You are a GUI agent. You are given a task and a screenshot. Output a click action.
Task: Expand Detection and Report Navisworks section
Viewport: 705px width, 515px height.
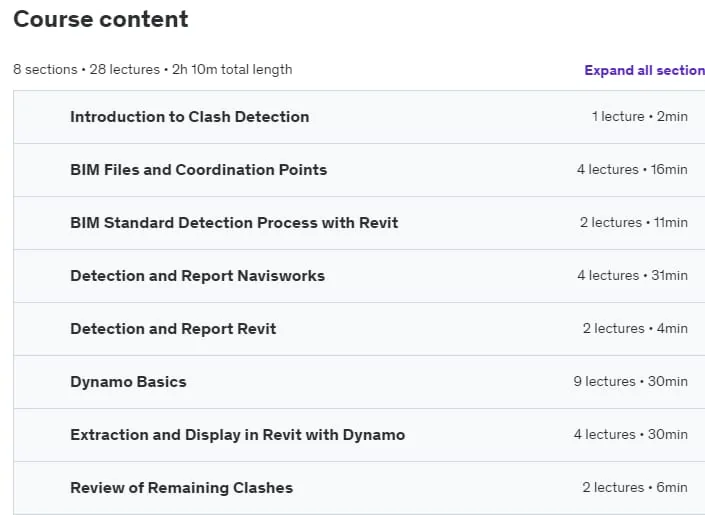[359, 276]
